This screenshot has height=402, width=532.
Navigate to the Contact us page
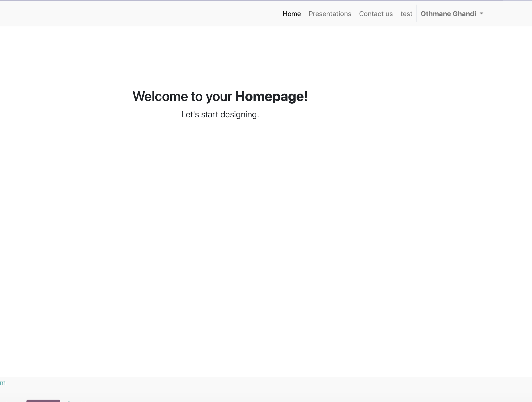[x=376, y=14]
